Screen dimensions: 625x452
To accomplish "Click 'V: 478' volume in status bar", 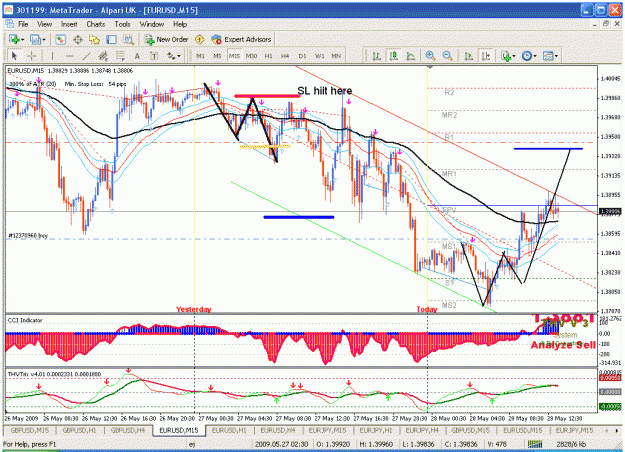I will pyautogui.click(x=496, y=444).
